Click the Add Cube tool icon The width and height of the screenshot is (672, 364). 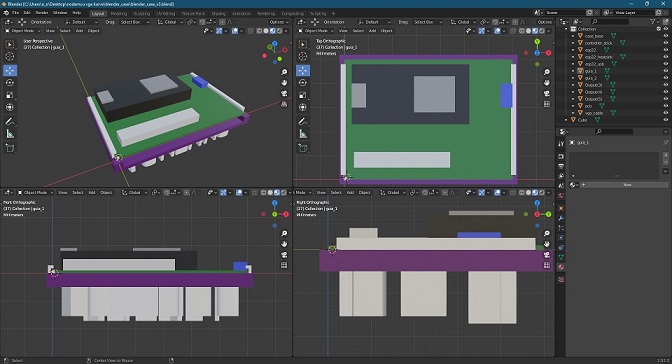[x=10, y=148]
